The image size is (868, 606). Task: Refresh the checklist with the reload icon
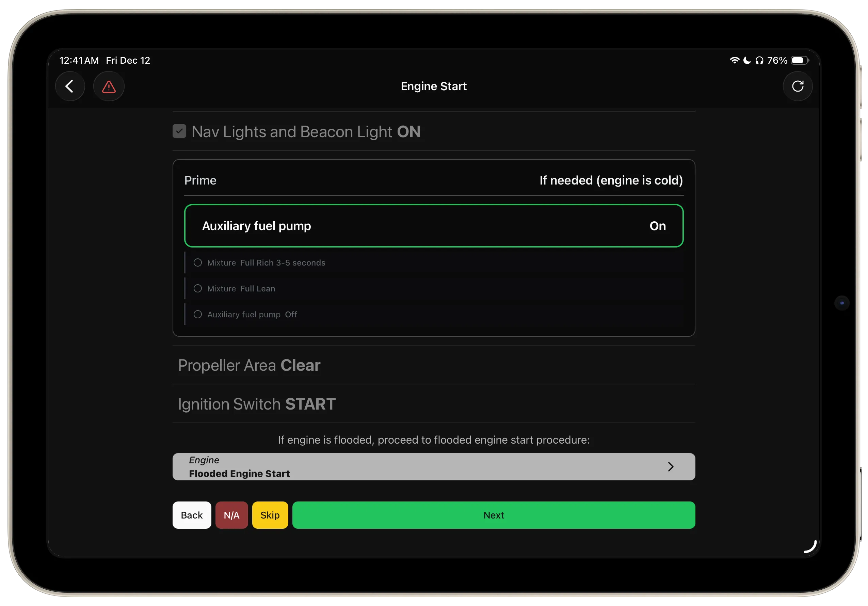pyautogui.click(x=799, y=86)
